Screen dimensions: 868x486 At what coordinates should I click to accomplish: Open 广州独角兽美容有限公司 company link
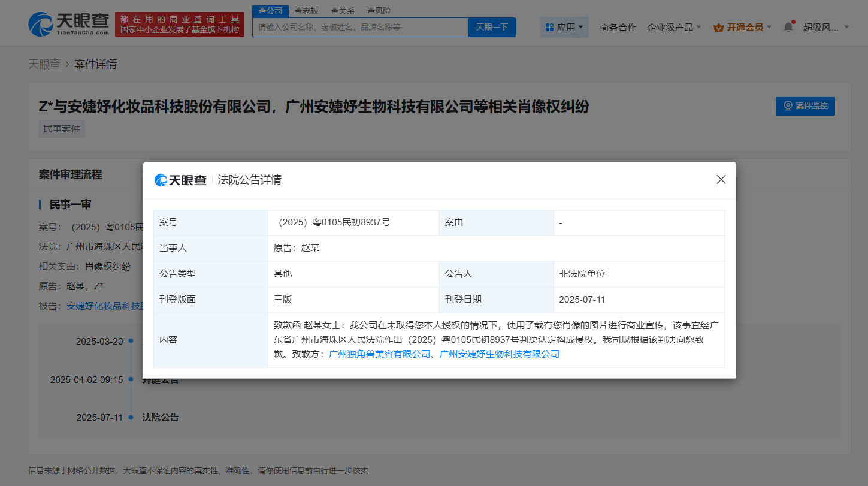click(379, 354)
